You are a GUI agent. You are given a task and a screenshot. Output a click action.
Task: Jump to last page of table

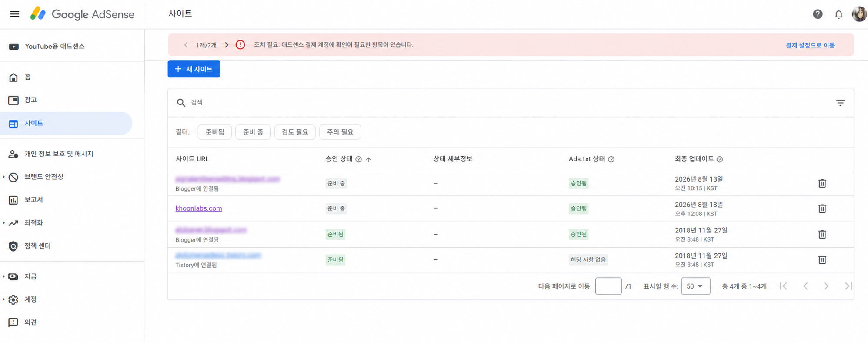pyautogui.click(x=848, y=286)
